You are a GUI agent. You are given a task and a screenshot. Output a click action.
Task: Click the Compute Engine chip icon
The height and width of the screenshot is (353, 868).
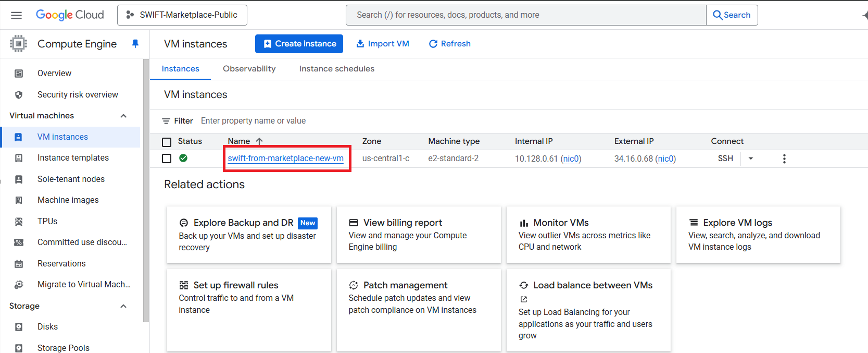pos(18,44)
